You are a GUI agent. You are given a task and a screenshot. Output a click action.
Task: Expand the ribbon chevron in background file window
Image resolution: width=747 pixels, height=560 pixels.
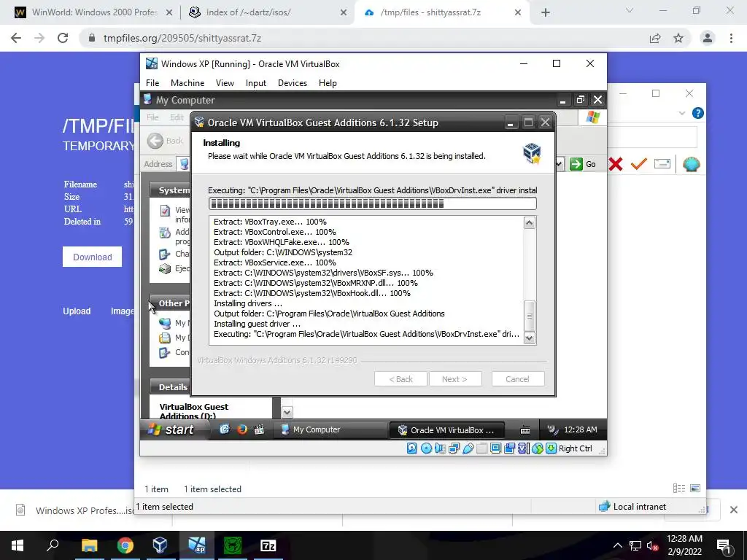pyautogui.click(x=682, y=113)
